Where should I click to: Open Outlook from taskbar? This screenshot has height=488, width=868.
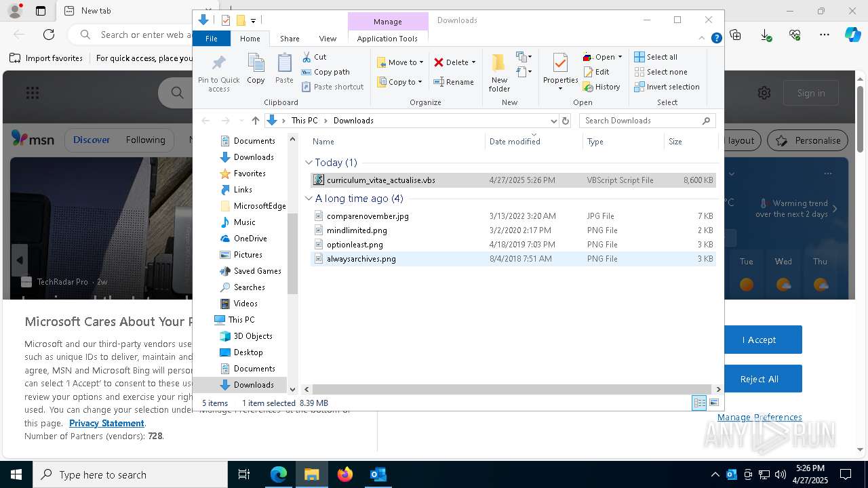[x=378, y=474]
